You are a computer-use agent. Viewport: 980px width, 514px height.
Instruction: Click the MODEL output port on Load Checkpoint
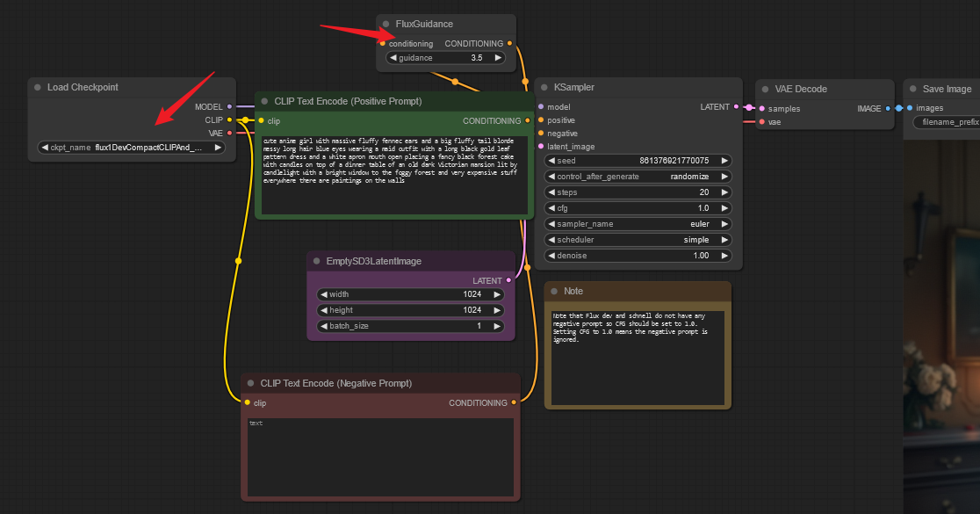(x=230, y=107)
